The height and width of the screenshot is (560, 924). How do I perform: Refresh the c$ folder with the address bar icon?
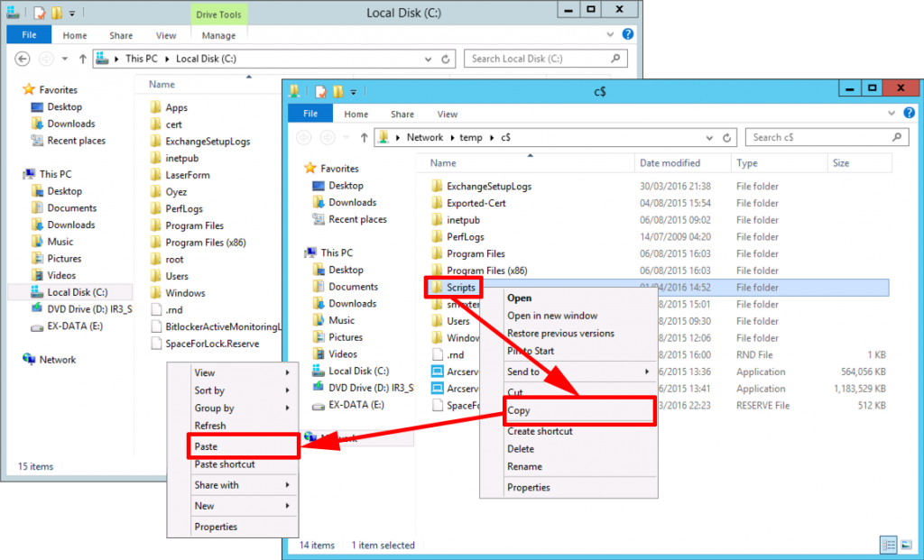click(x=728, y=138)
